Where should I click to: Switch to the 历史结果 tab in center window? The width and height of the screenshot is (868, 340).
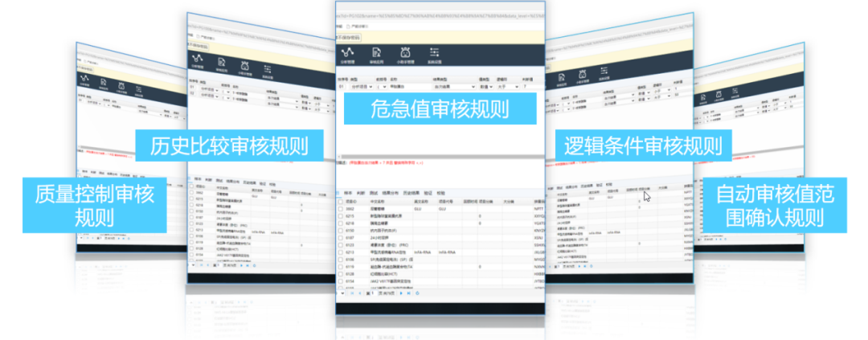pos(411,193)
